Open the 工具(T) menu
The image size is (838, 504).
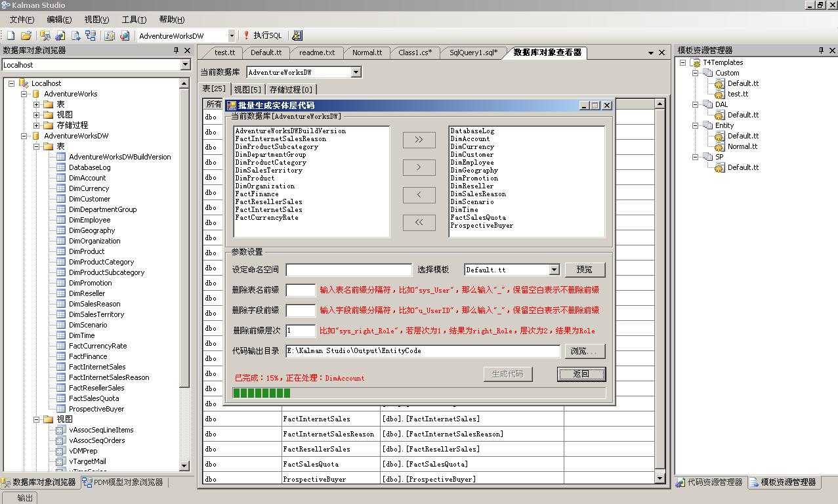[x=135, y=20]
